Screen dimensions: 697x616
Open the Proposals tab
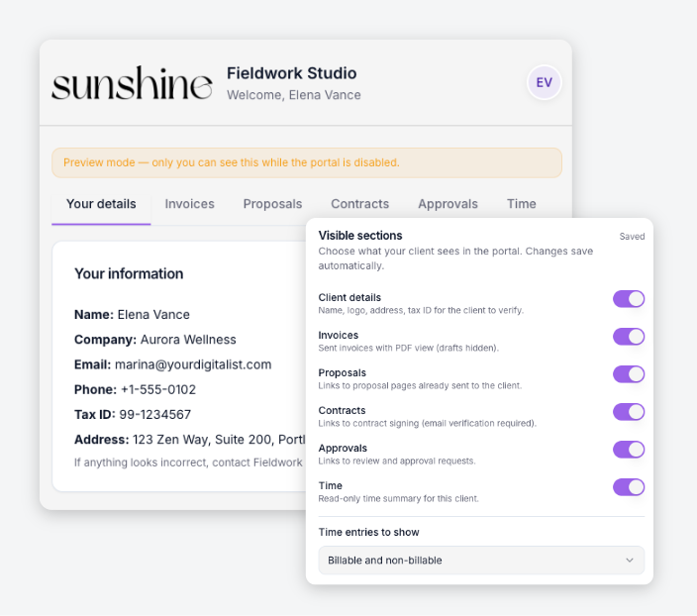tap(272, 204)
